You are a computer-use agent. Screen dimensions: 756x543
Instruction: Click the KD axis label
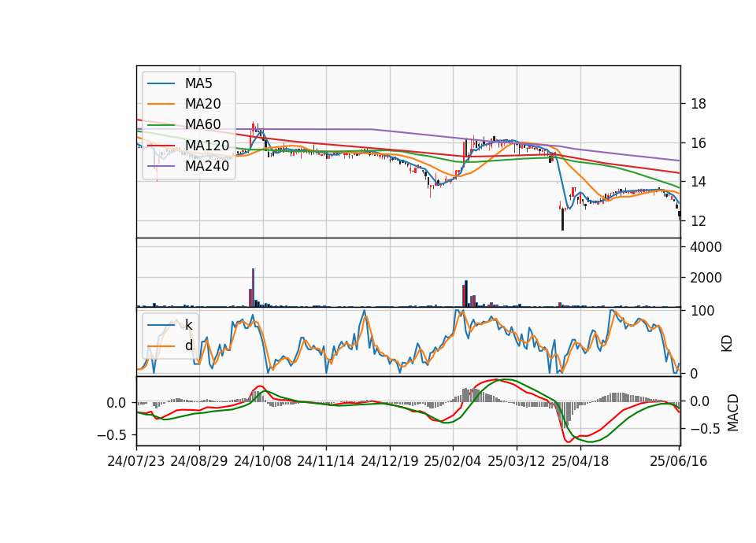(x=727, y=344)
